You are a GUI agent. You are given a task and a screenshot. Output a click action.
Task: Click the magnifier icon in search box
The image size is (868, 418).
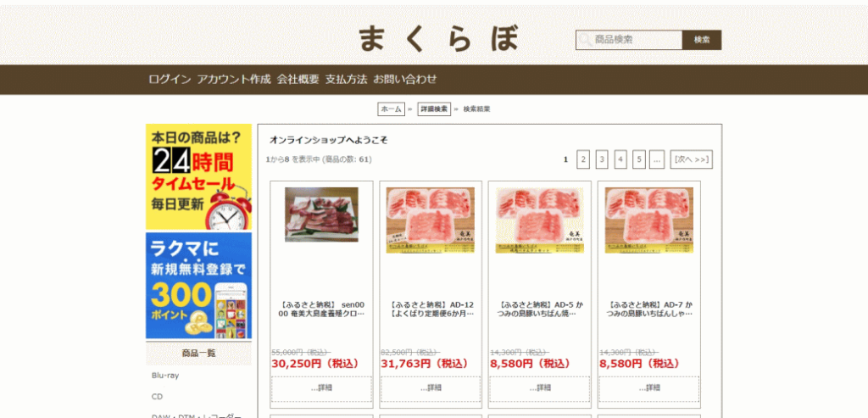585,40
